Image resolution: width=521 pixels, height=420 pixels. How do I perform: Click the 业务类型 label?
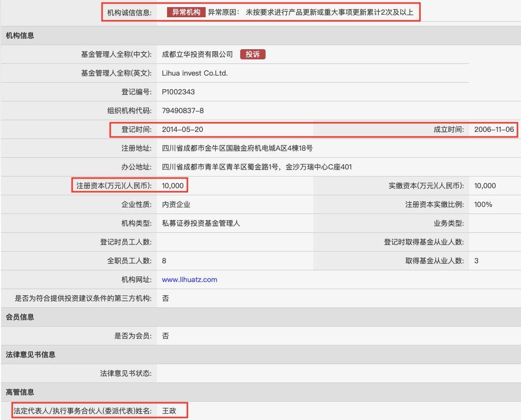tap(449, 223)
